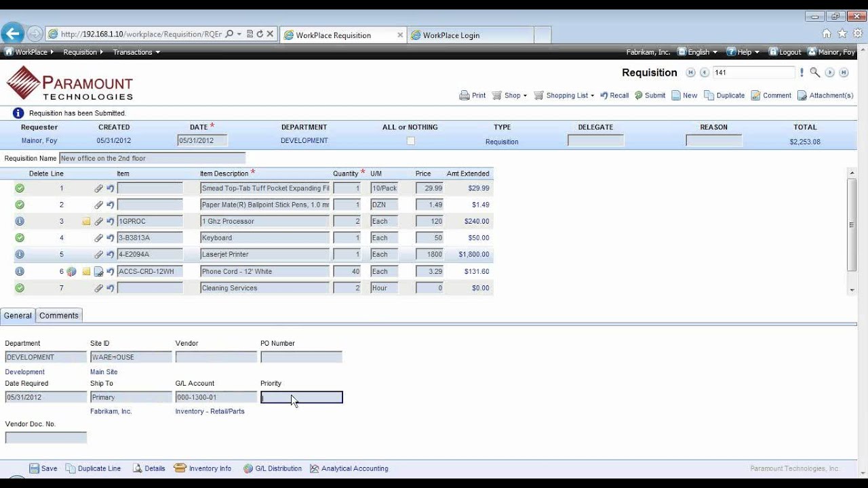This screenshot has width=868, height=488.
Task: Click the Mainor, Foy user menu
Action: [x=831, y=52]
